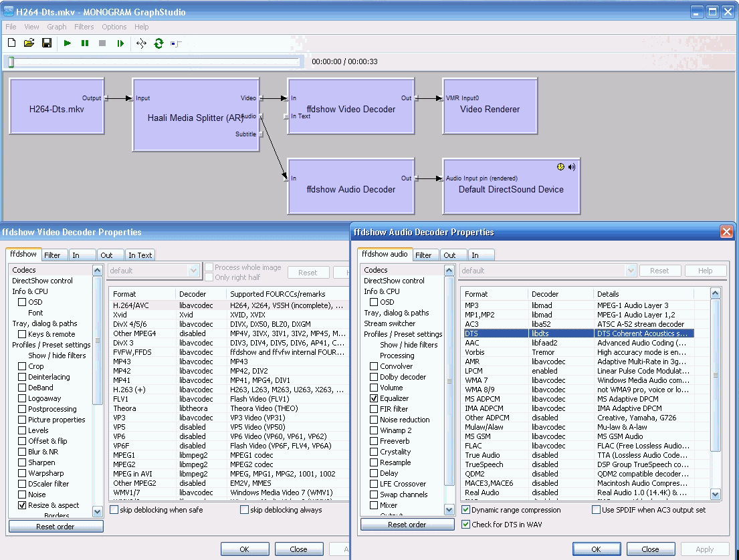This screenshot has width=739, height=560.
Task: Enable the Sharpen filter checkbox
Action: click(x=22, y=462)
